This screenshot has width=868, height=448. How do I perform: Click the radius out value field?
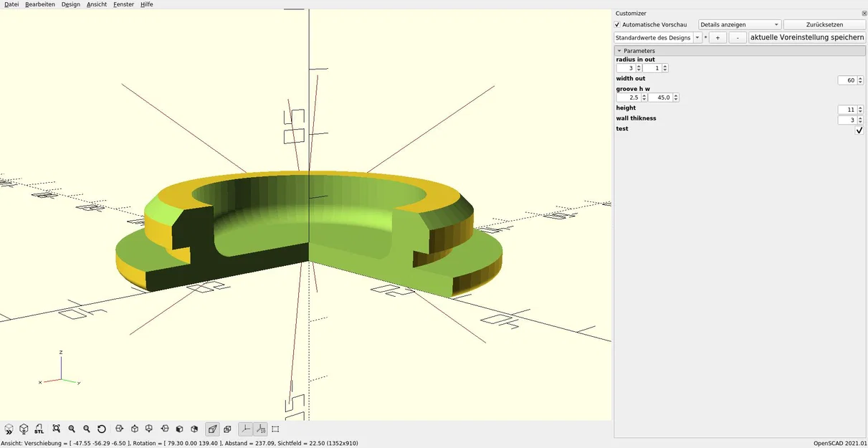coord(652,68)
